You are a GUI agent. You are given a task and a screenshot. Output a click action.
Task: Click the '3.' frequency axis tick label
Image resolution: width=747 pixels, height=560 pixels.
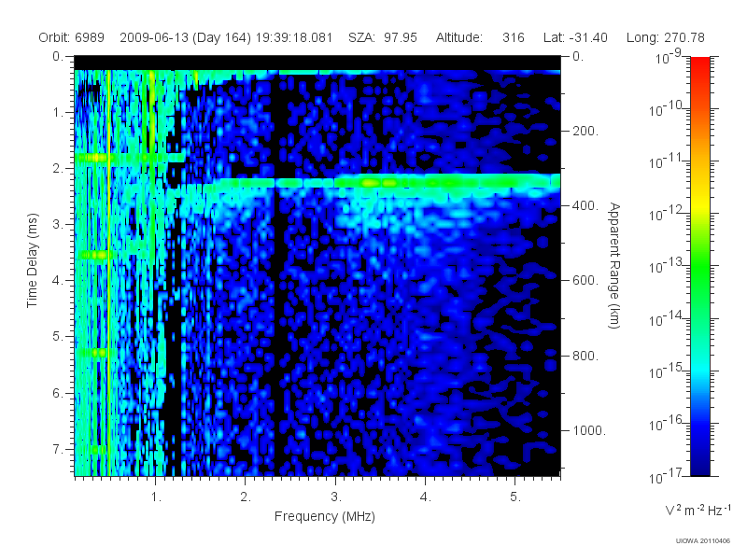[336, 497]
